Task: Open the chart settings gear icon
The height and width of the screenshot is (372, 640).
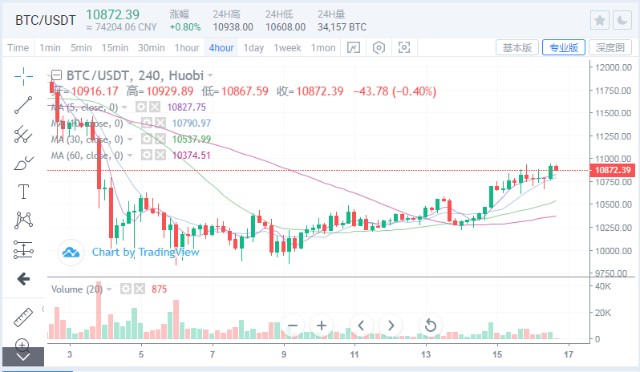Action: (379, 48)
